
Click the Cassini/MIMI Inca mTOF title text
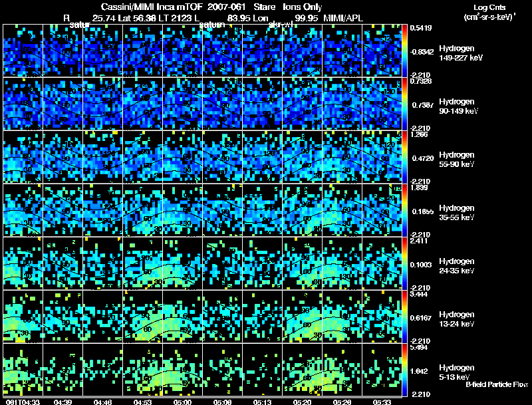152,7
